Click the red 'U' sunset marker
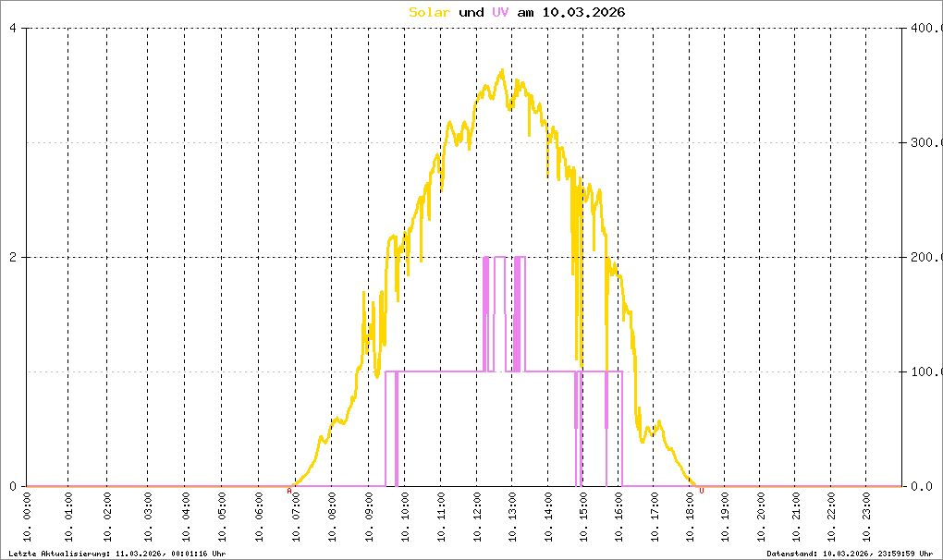Image resolution: width=943 pixels, height=560 pixels. 701,491
